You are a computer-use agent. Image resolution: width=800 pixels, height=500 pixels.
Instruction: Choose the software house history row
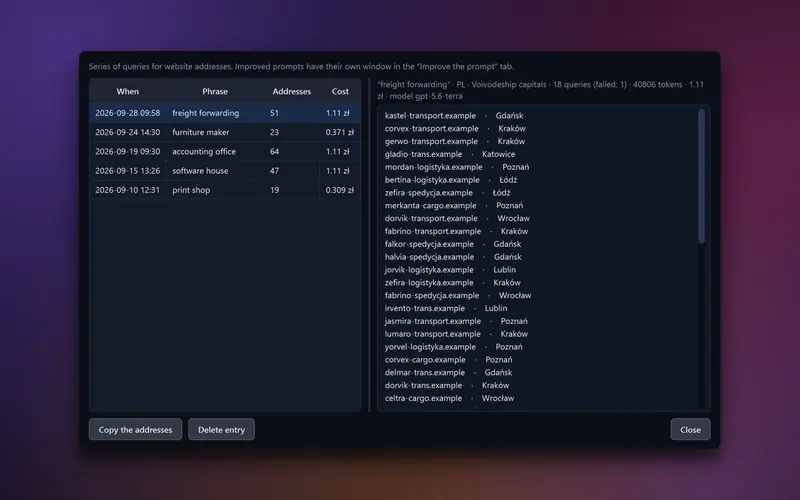[225, 171]
